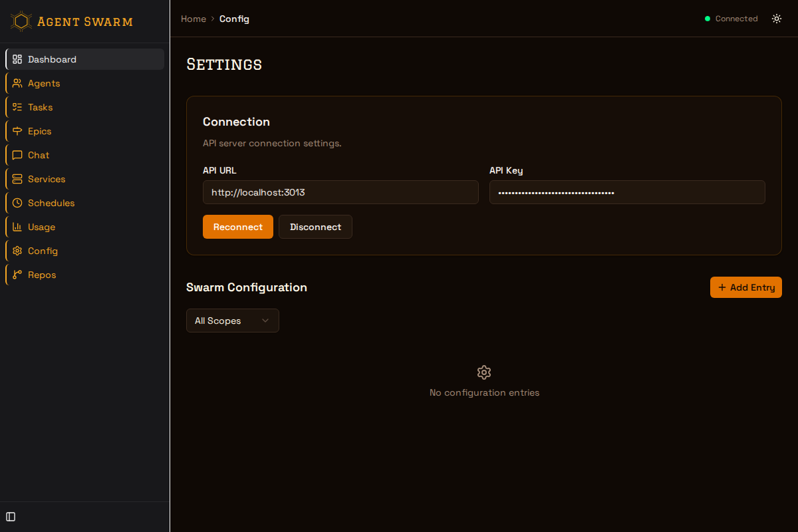Screen dimensions: 798x532
Task: Click Disconnect to end connection
Action: pos(315,227)
